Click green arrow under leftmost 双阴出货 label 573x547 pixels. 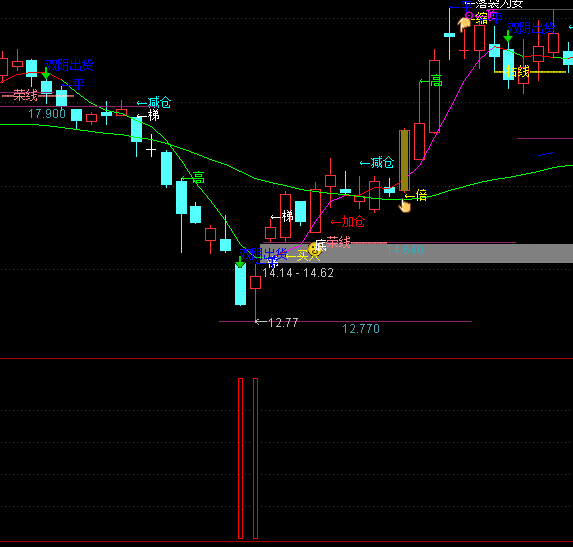click(x=46, y=74)
